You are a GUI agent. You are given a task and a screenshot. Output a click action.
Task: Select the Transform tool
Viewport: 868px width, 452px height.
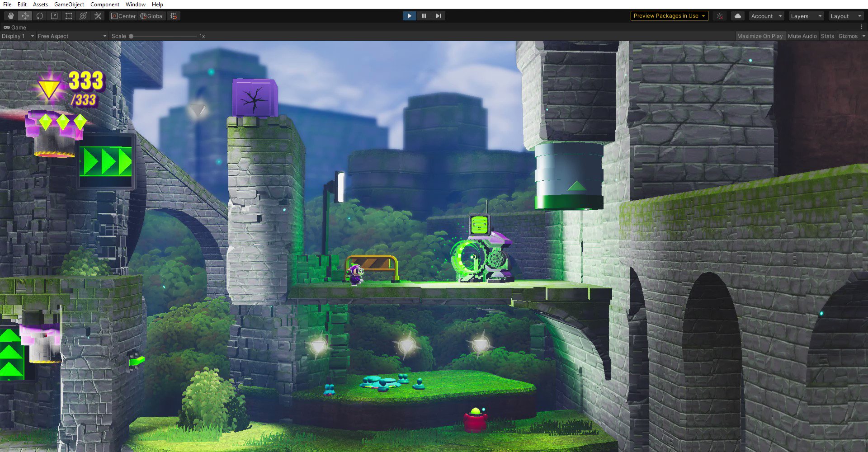coord(83,16)
